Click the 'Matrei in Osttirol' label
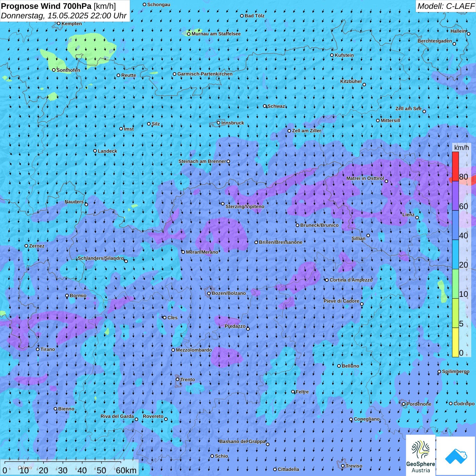 pos(365,178)
